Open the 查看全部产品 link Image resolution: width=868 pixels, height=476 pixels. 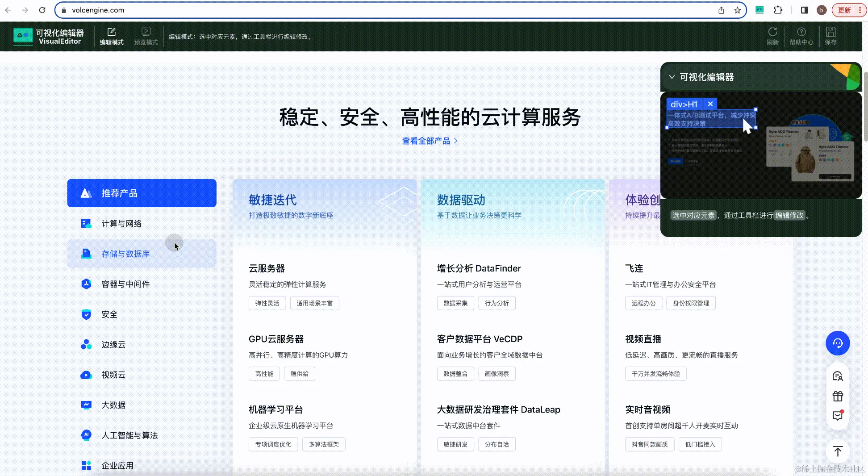click(x=430, y=141)
